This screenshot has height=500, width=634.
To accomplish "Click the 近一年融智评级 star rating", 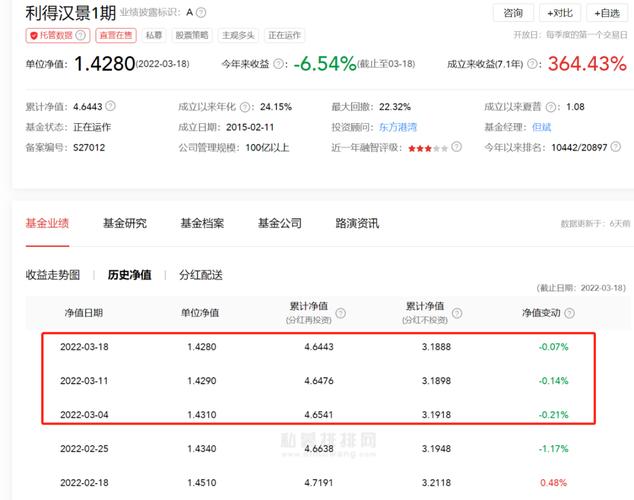I will click(x=428, y=148).
